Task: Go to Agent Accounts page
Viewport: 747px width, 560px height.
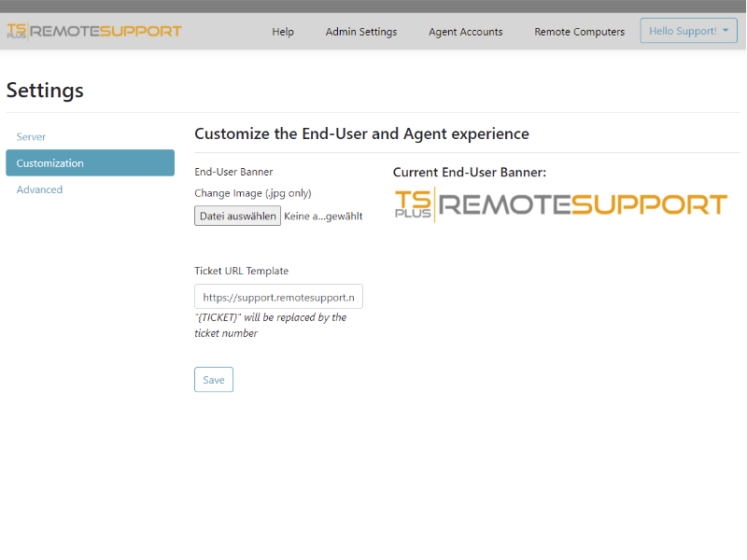Action: 465,32
